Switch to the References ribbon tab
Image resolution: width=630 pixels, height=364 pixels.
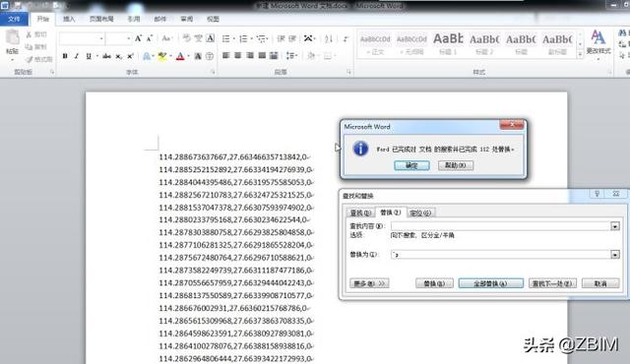(134, 19)
